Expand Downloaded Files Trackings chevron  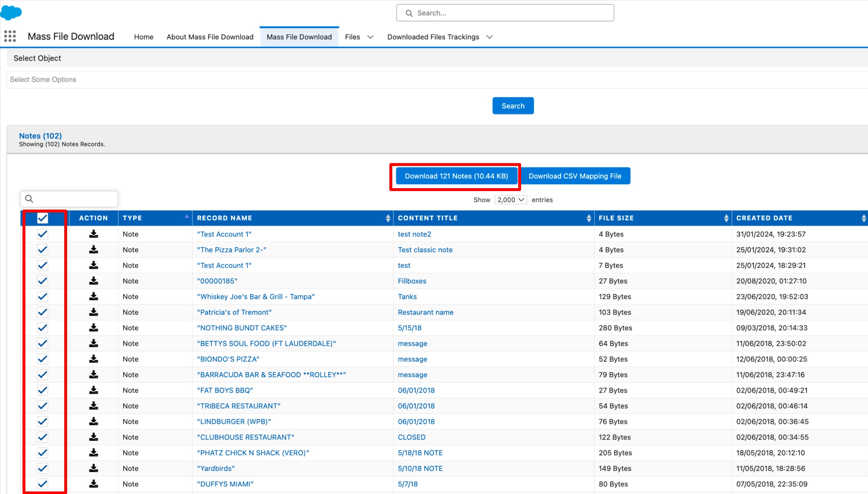(490, 37)
